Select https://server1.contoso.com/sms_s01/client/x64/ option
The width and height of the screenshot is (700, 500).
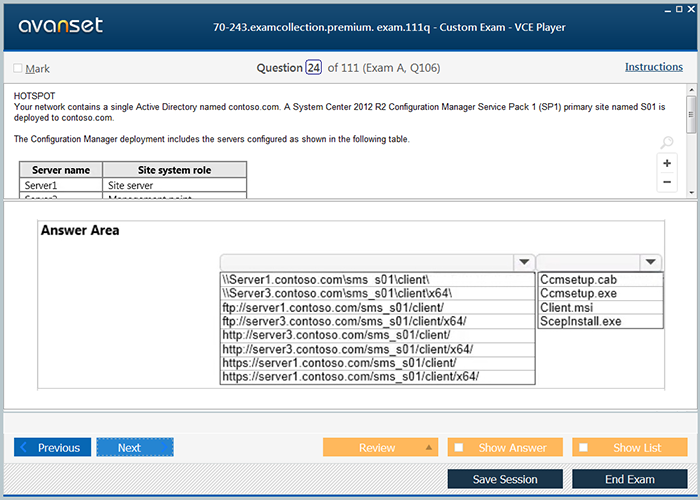click(377, 377)
